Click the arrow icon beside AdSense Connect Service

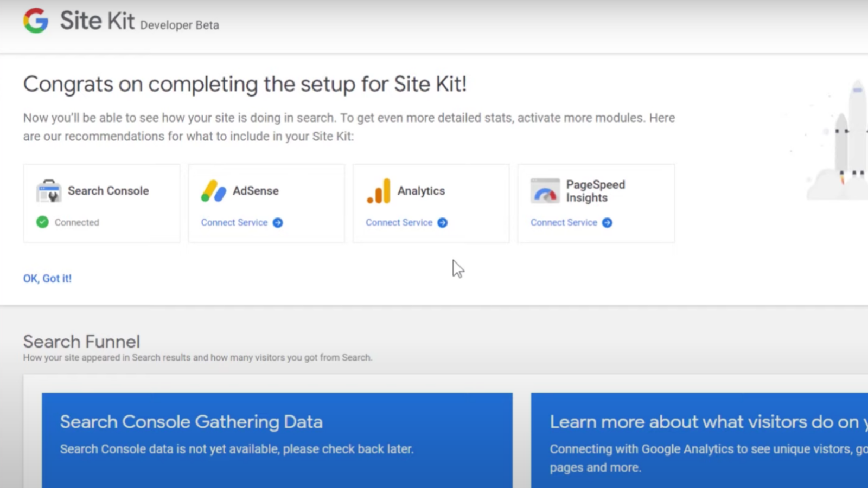tap(278, 223)
